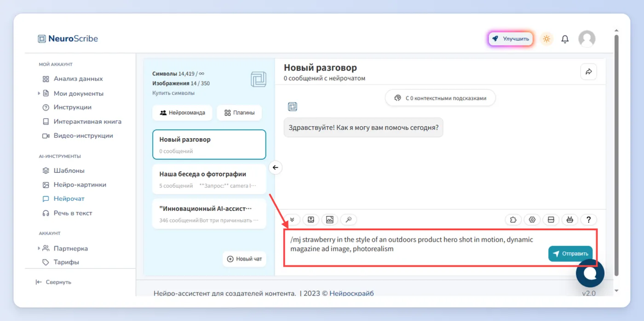Open Анализ данных in the sidebar
This screenshot has height=321, width=644.
73,79
